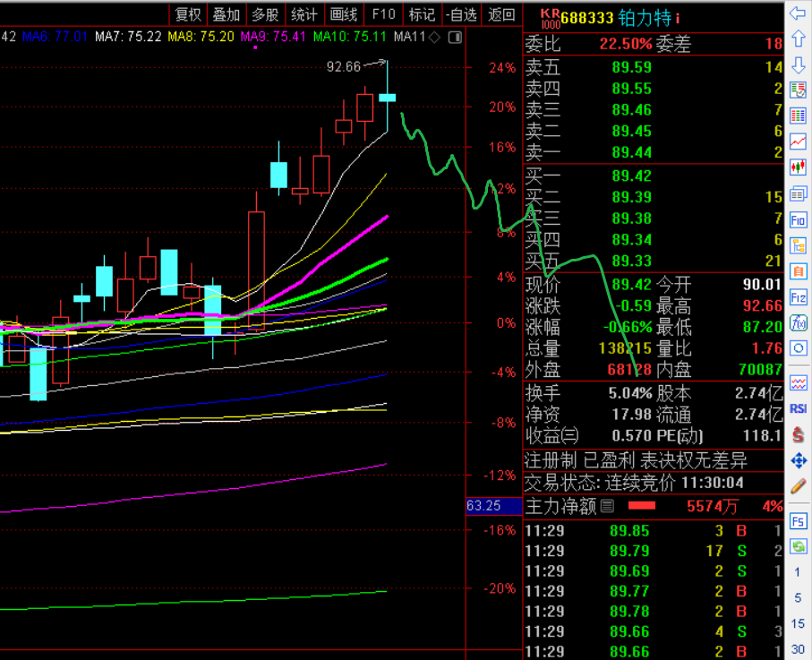Open the 叠加 overlay menu
812x660 pixels.
coord(227,14)
